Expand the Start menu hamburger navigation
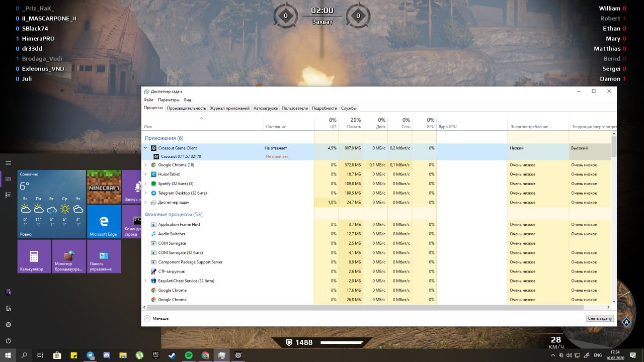The image size is (644, 362). (x=8, y=163)
